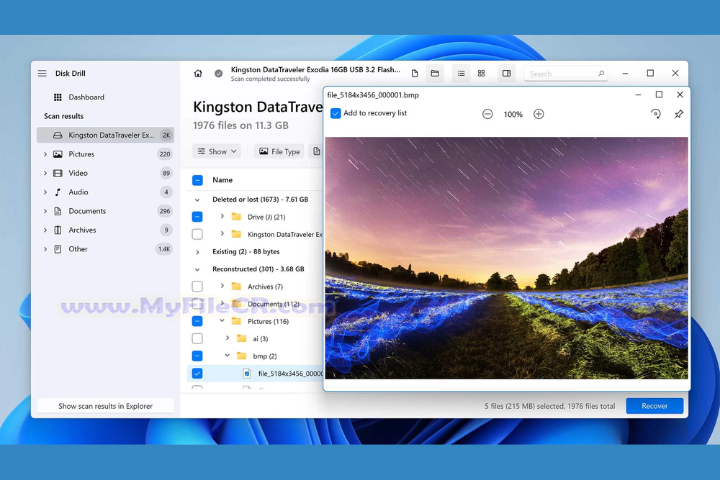Viewport: 720px width, 480px height.
Task: Rotate the preview image
Action: 656,114
